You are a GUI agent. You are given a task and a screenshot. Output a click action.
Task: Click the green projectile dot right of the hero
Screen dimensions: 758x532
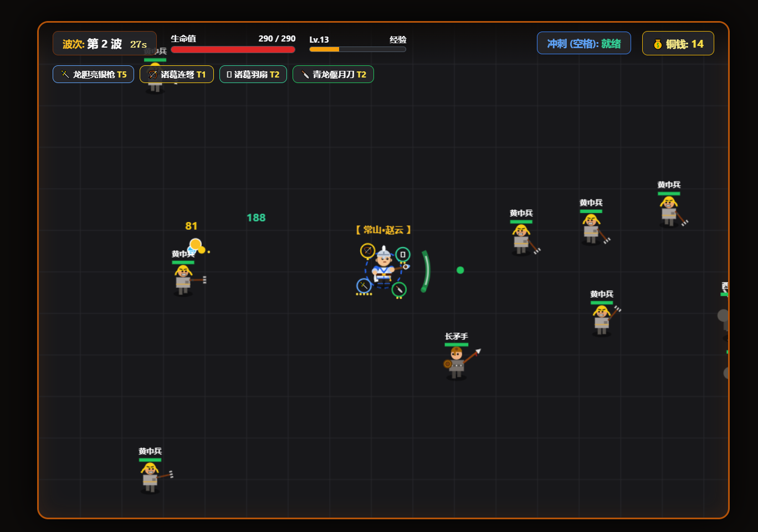[x=460, y=270]
